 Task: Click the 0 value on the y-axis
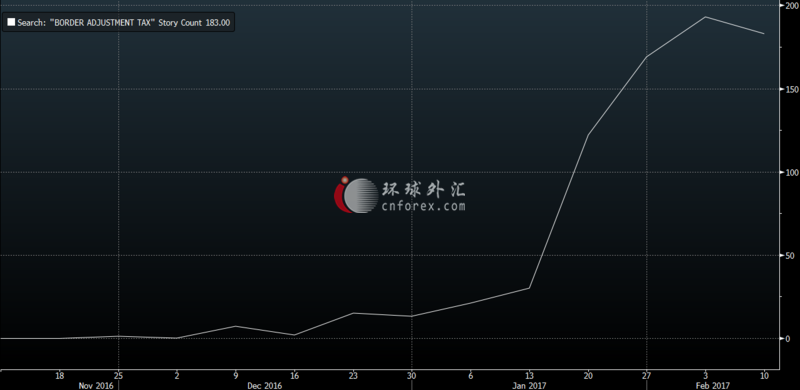point(788,338)
